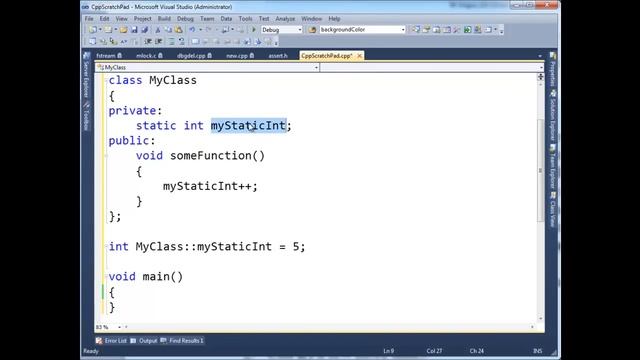Expand the New Project dropdown arrow

click(x=100, y=30)
